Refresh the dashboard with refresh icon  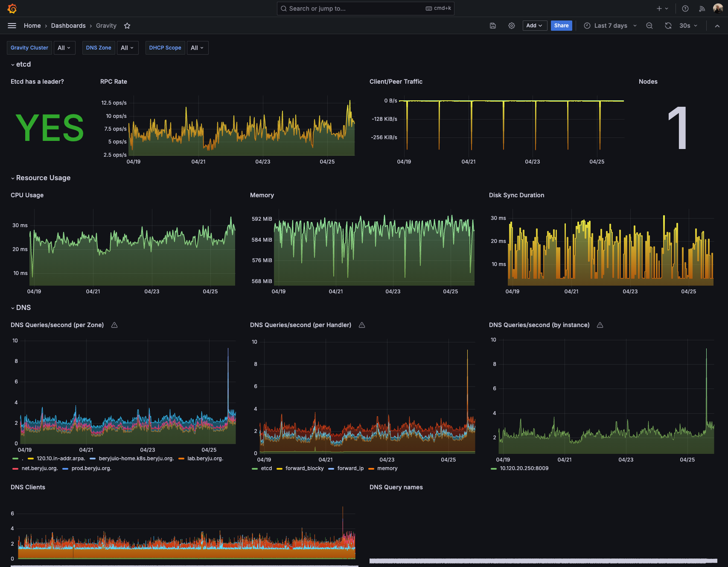coord(668,26)
